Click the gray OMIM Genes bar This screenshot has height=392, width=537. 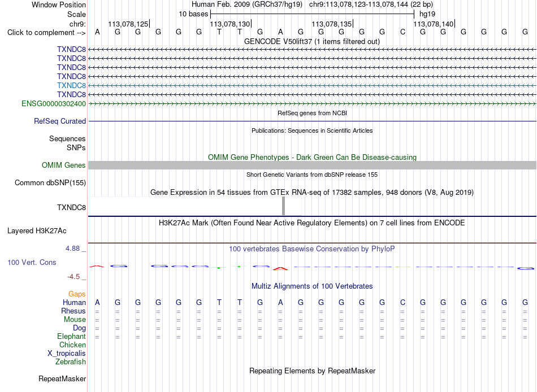pyautogui.click(x=313, y=165)
